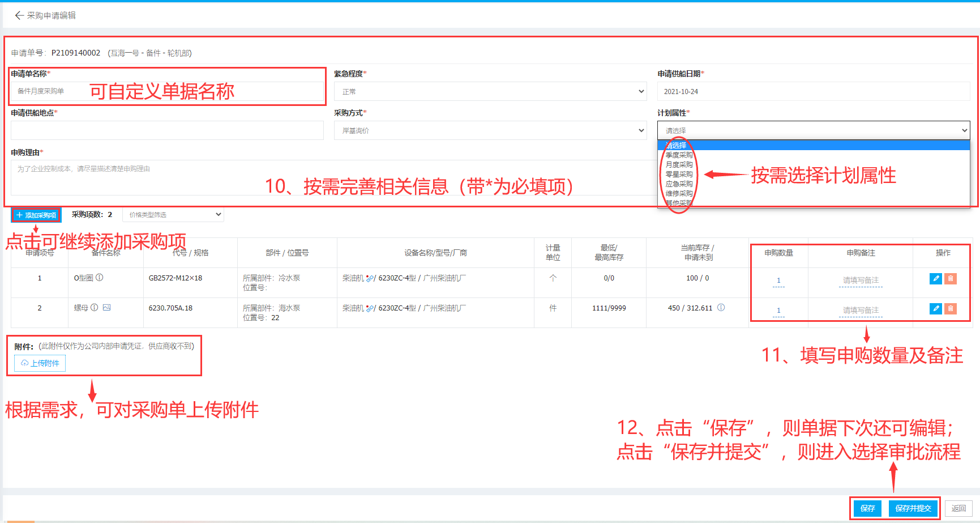Screen dimensions: 980x523
Task: Select 维修采购 from the plan list
Action: 814,194
